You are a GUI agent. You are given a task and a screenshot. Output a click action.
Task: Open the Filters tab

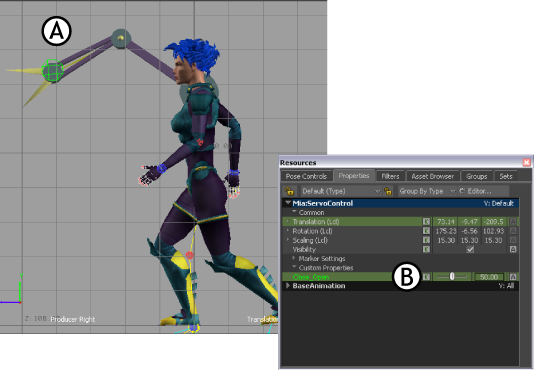390,176
